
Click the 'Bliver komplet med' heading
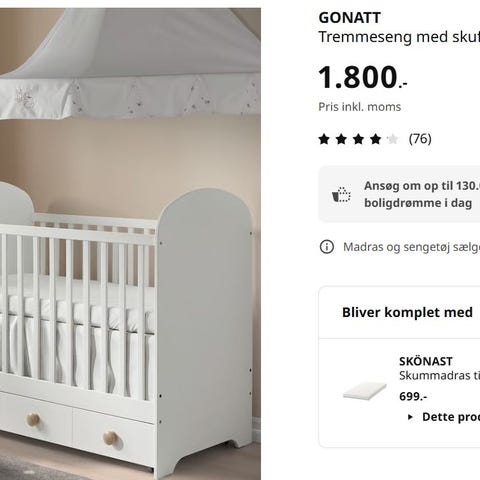tap(407, 313)
